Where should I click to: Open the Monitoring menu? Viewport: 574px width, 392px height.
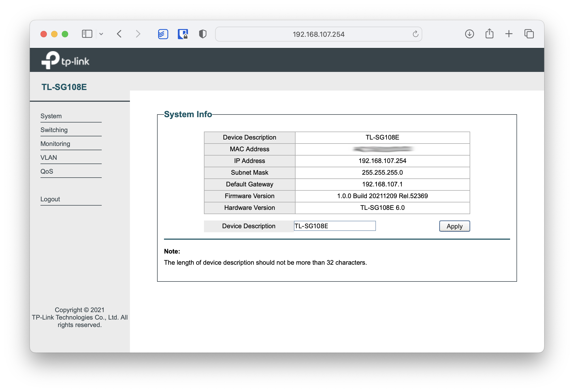click(x=55, y=144)
